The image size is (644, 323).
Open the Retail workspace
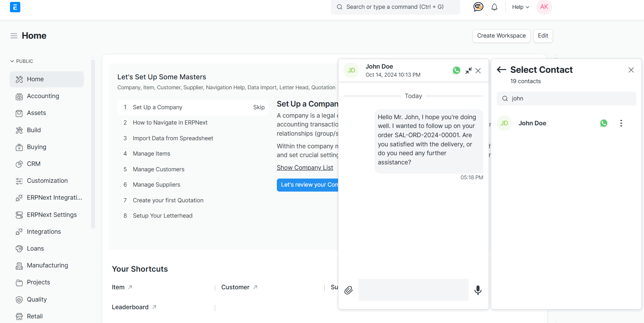(47, 316)
